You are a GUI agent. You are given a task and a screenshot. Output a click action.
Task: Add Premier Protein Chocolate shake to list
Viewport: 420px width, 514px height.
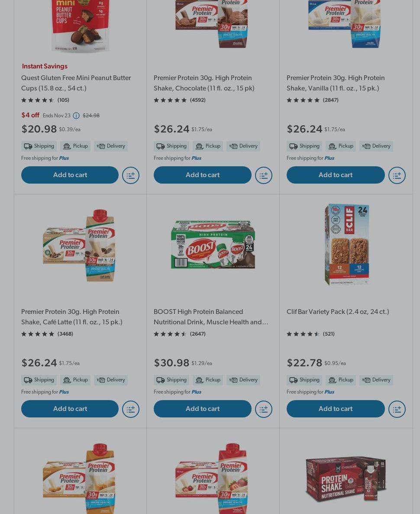pos(263,175)
